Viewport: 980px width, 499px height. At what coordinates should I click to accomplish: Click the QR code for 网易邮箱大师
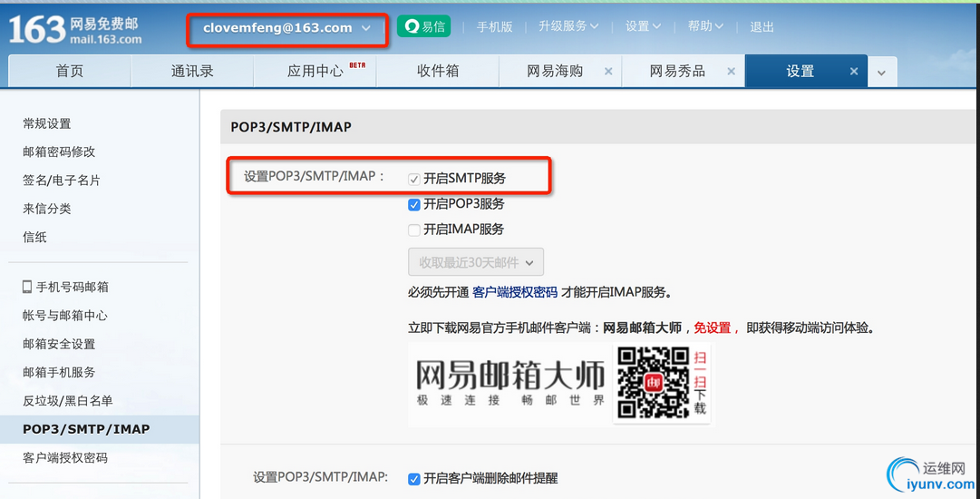654,382
